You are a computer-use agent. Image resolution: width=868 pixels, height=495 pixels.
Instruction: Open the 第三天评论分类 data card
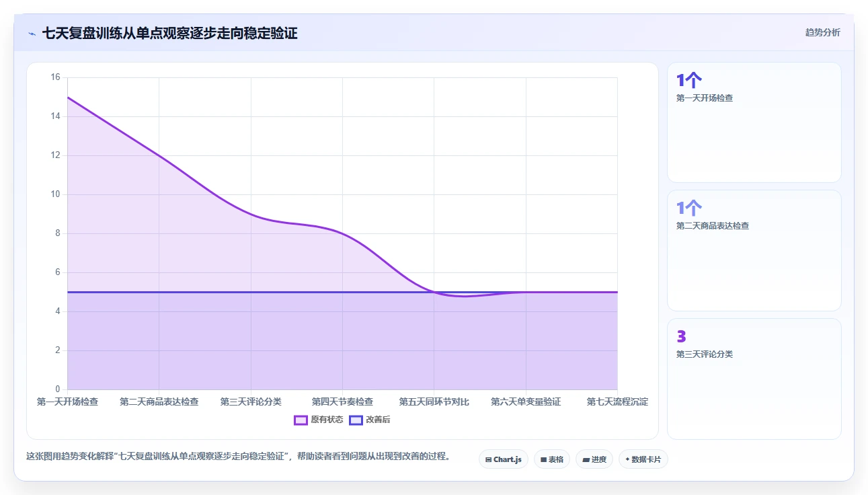(x=754, y=379)
